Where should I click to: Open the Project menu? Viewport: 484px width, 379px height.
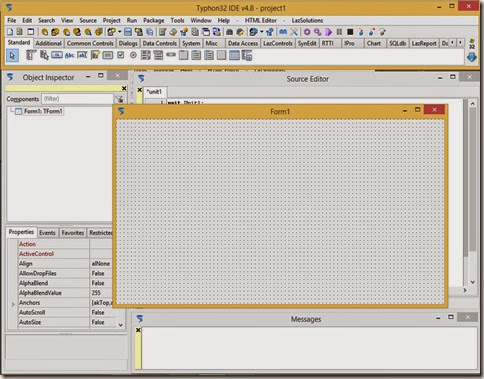click(x=111, y=20)
